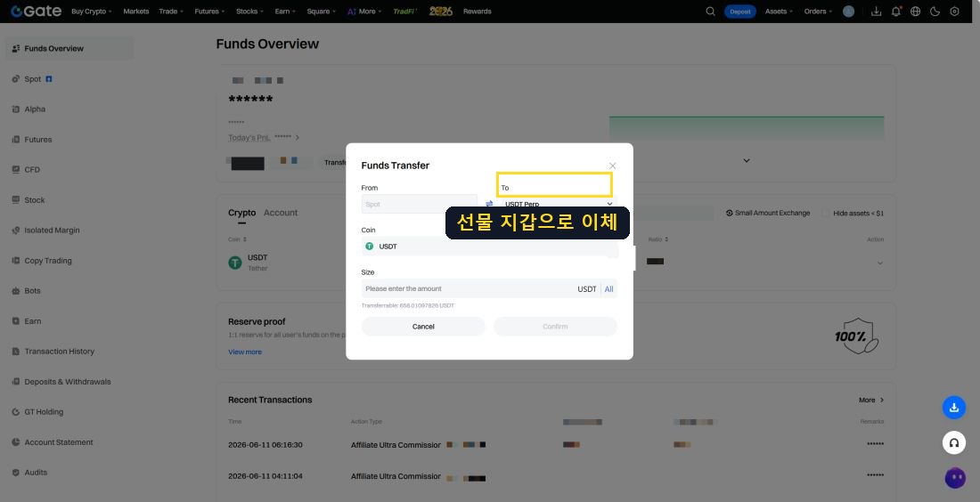Click the CFD sidebar icon
Screen dimensions: 980x502
tap(16, 169)
